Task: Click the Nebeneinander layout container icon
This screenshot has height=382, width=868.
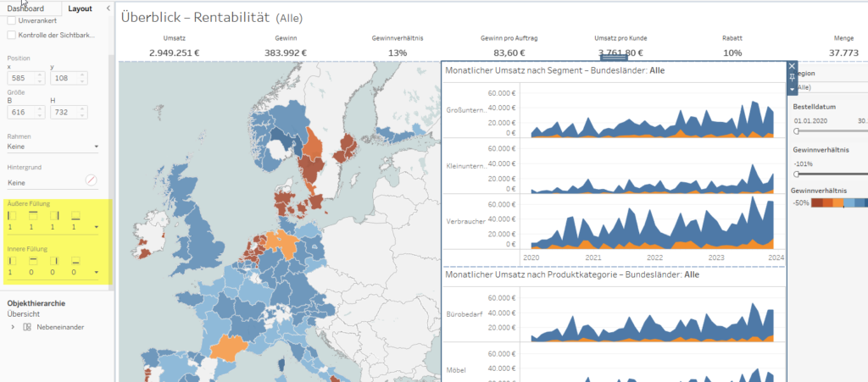Action: (x=27, y=327)
